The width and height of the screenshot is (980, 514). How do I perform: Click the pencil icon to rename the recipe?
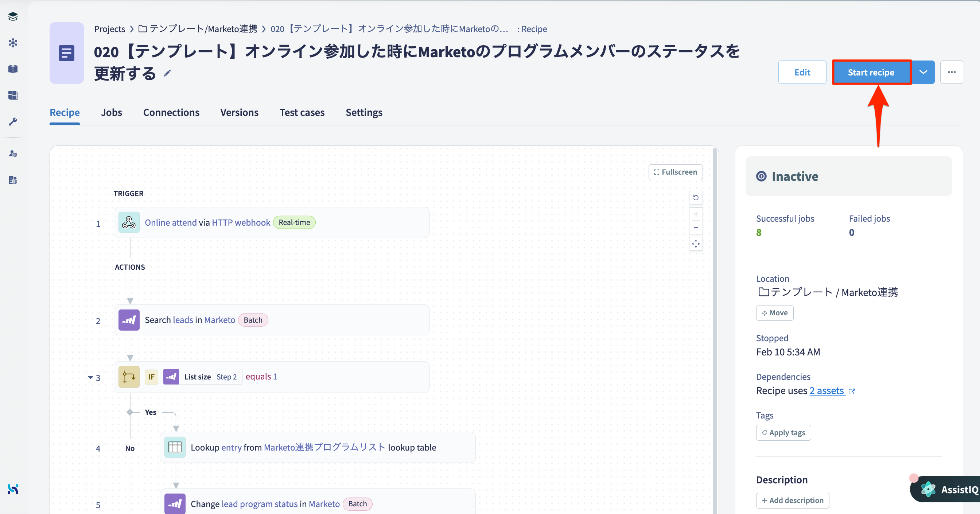point(167,73)
